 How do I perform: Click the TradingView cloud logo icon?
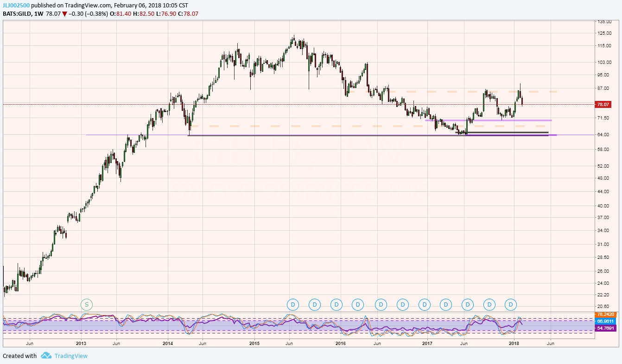[x=46, y=356]
